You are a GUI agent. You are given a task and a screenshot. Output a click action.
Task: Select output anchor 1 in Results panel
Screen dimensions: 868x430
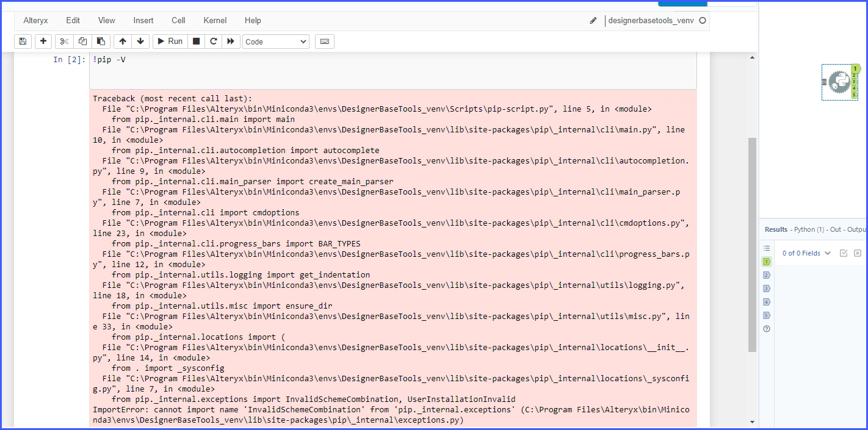[767, 262]
